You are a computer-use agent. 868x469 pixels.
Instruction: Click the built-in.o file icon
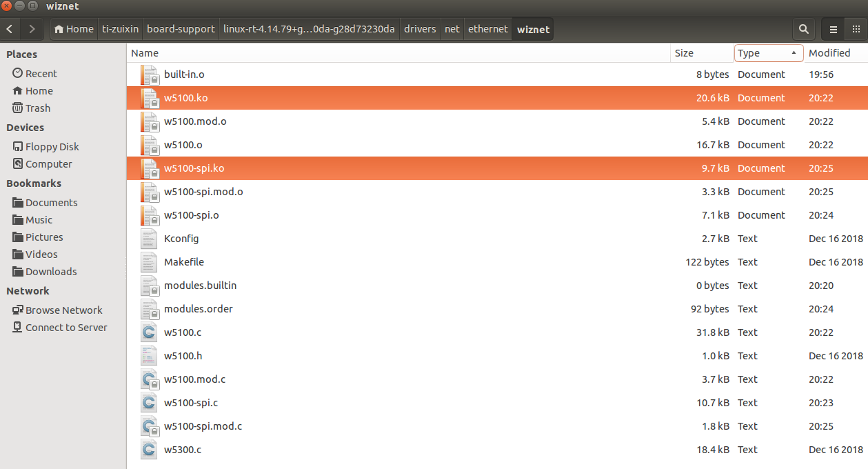point(149,74)
